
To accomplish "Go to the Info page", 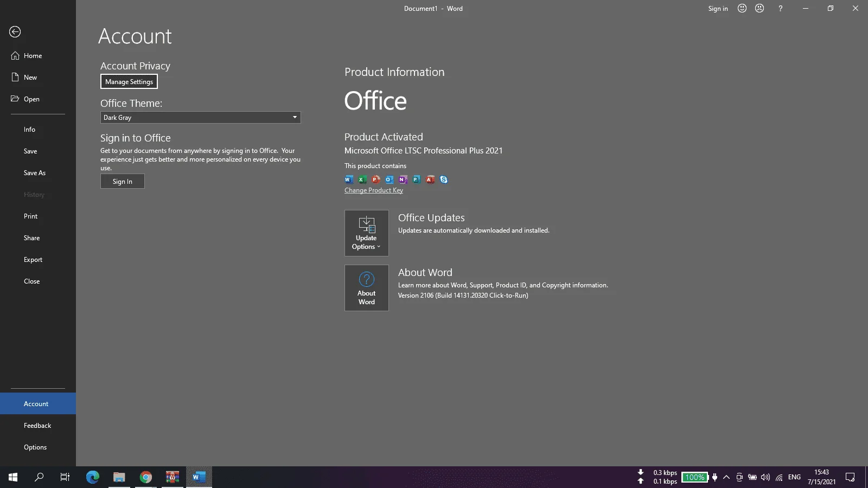I will (38, 130).
